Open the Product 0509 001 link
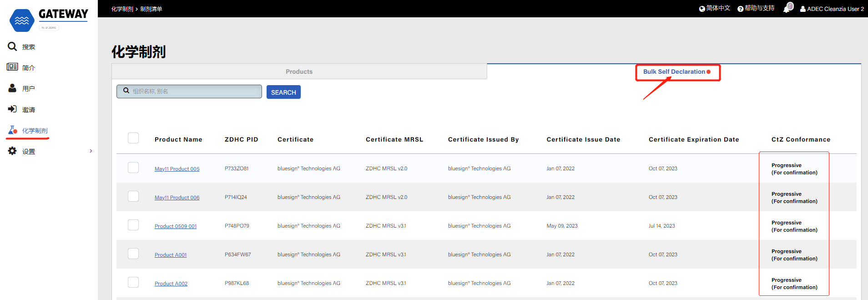868x300 pixels. coord(176,226)
